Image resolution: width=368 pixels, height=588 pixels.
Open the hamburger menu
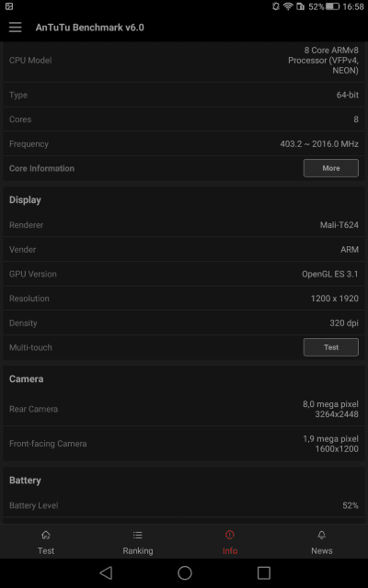(16, 28)
